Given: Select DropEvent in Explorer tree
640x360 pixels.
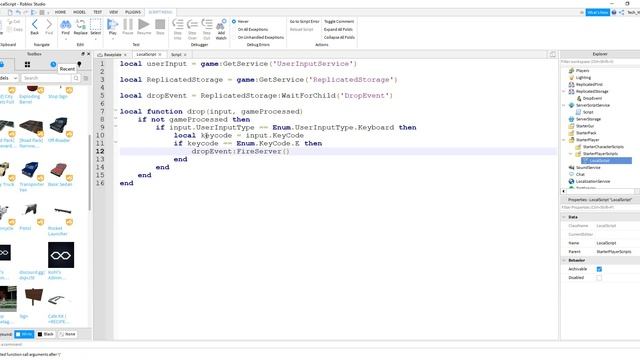Looking at the screenshot, I should [592, 98].
